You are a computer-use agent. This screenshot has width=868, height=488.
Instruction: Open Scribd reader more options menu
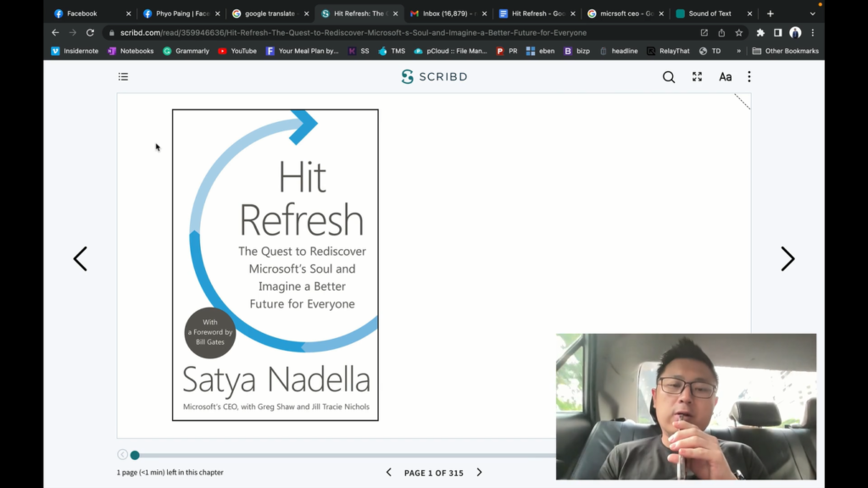tap(749, 77)
